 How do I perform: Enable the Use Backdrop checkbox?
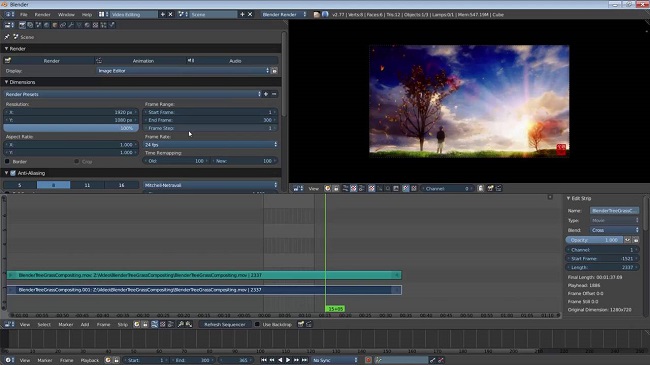(257, 324)
